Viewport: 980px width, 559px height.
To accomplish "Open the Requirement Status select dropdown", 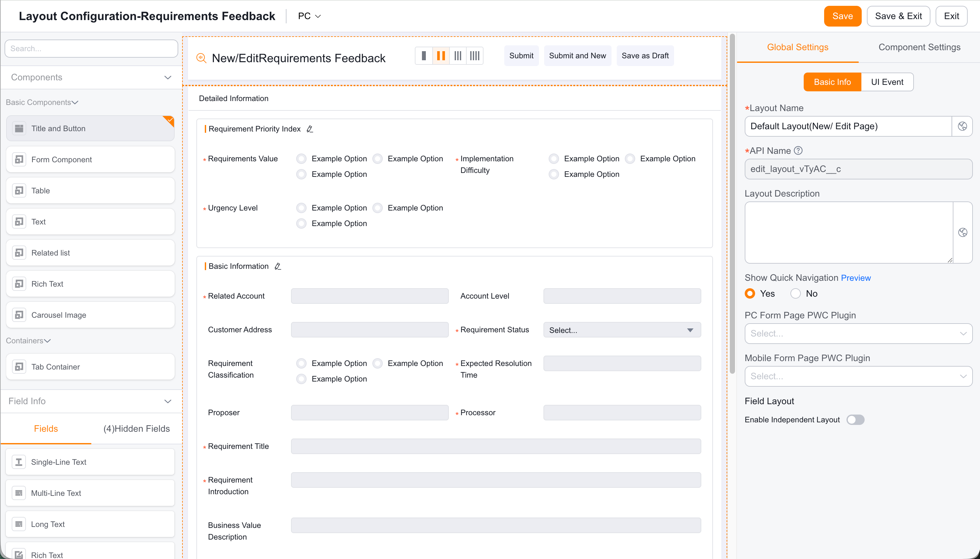I will 622,330.
